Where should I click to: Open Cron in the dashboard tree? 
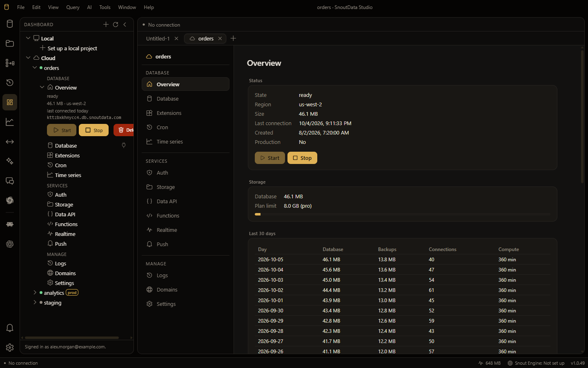(60, 165)
